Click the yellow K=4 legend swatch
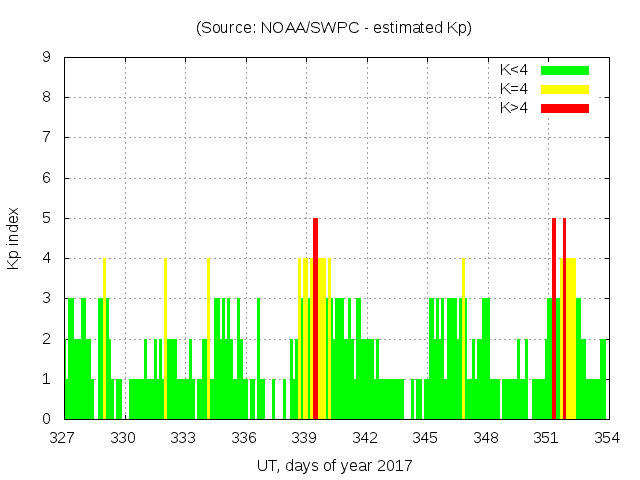640x480 pixels. [x=565, y=89]
